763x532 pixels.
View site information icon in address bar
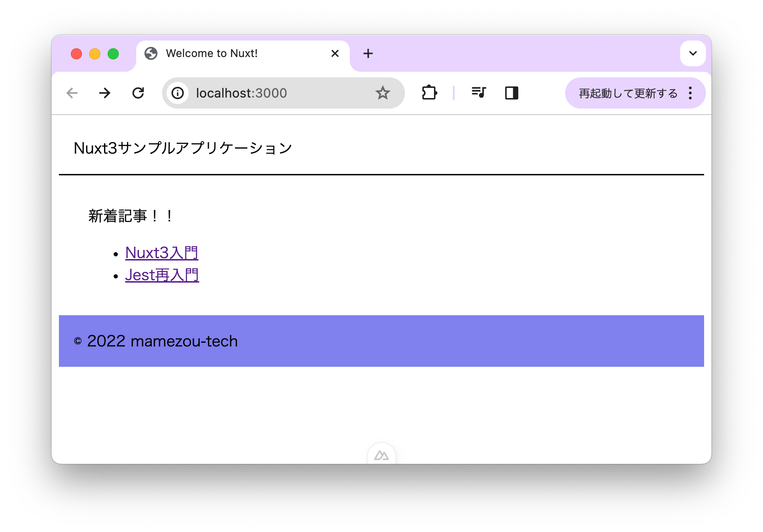(x=178, y=93)
